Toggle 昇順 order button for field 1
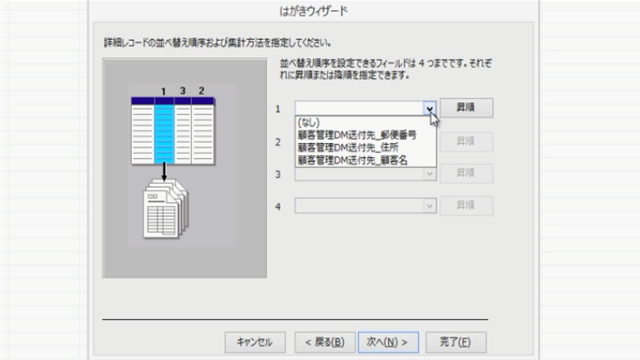The height and width of the screenshot is (360, 640). (466, 108)
